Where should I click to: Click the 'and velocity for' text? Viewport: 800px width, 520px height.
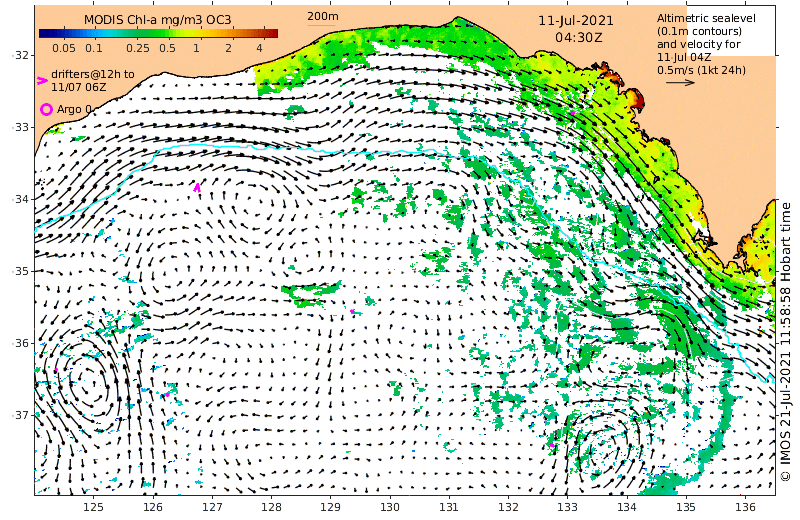pos(698,44)
